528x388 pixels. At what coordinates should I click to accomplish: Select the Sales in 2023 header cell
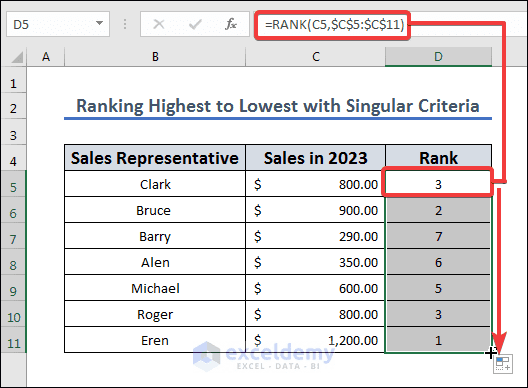[316, 158]
